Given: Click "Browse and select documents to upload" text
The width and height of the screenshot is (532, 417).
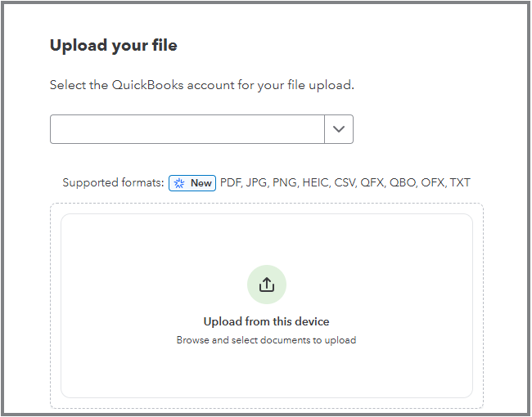Looking at the screenshot, I should tap(266, 339).
